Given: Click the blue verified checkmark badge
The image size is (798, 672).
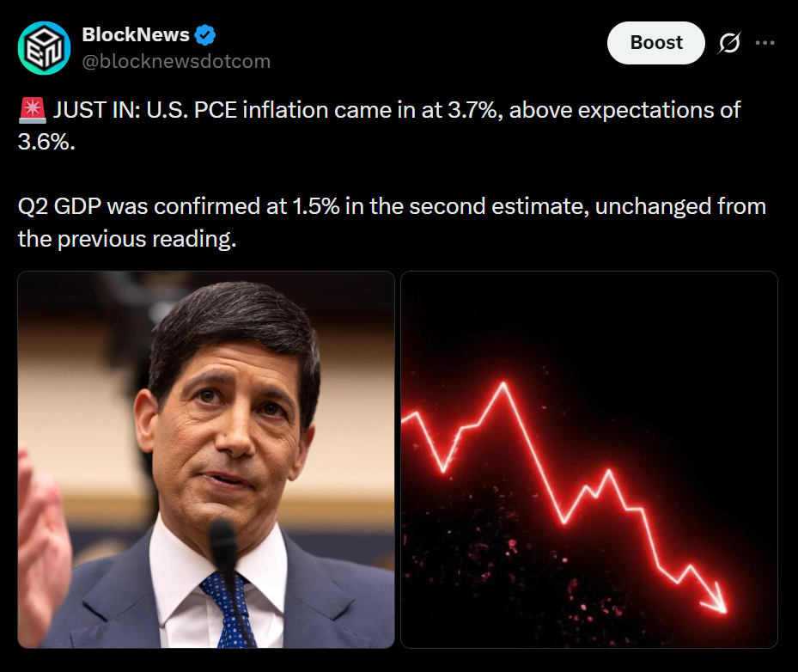Looking at the screenshot, I should (x=205, y=34).
